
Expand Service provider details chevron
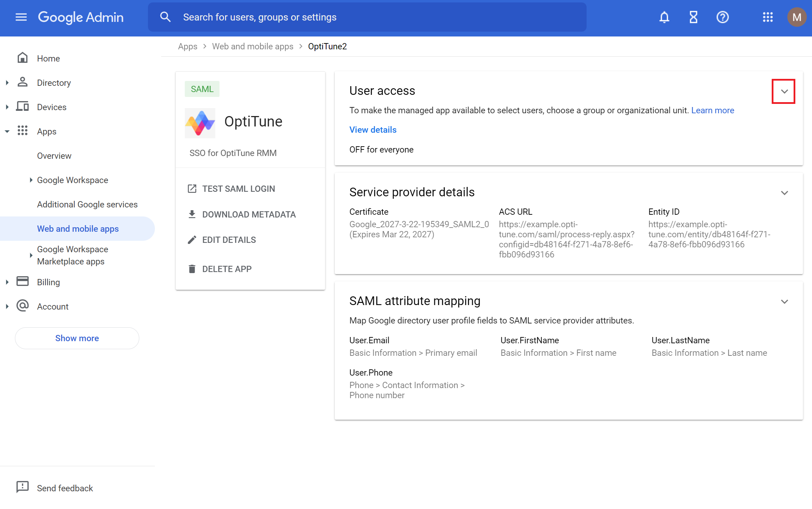coord(784,193)
